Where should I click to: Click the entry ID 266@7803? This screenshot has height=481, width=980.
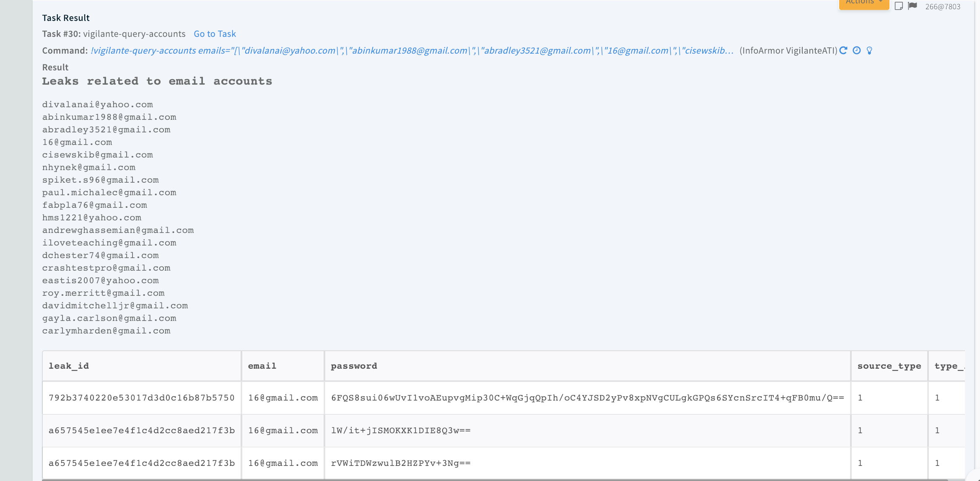(943, 7)
